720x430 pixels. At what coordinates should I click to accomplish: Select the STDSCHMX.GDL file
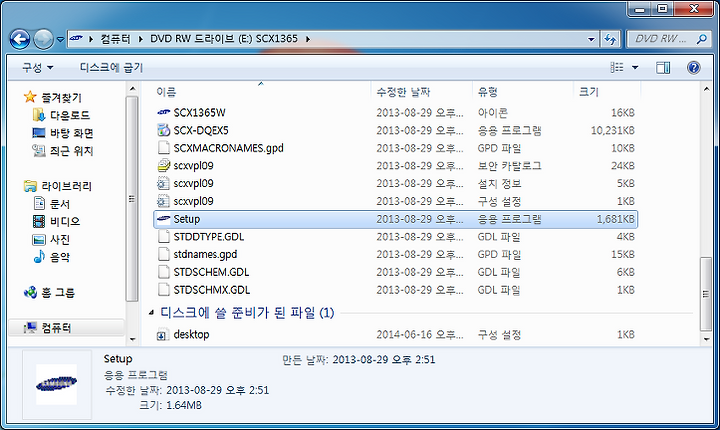[396, 290]
